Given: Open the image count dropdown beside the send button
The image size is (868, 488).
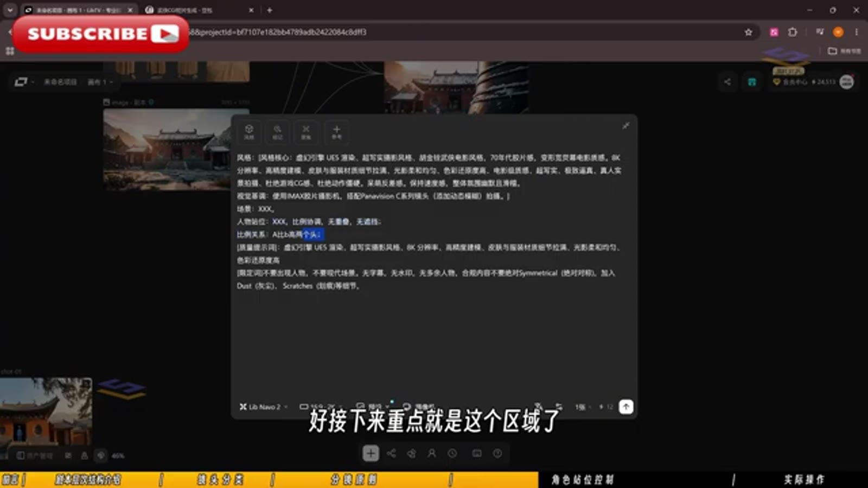Looking at the screenshot, I should click(x=583, y=407).
